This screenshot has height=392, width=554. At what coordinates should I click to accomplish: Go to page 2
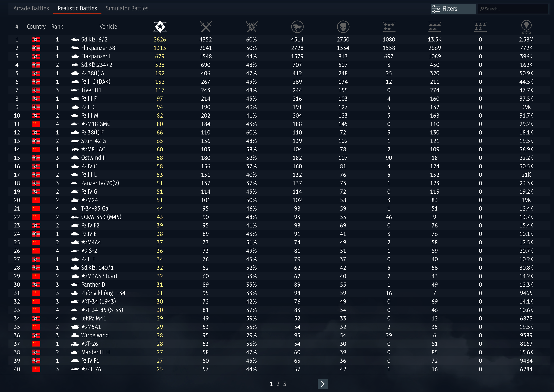[278, 384]
